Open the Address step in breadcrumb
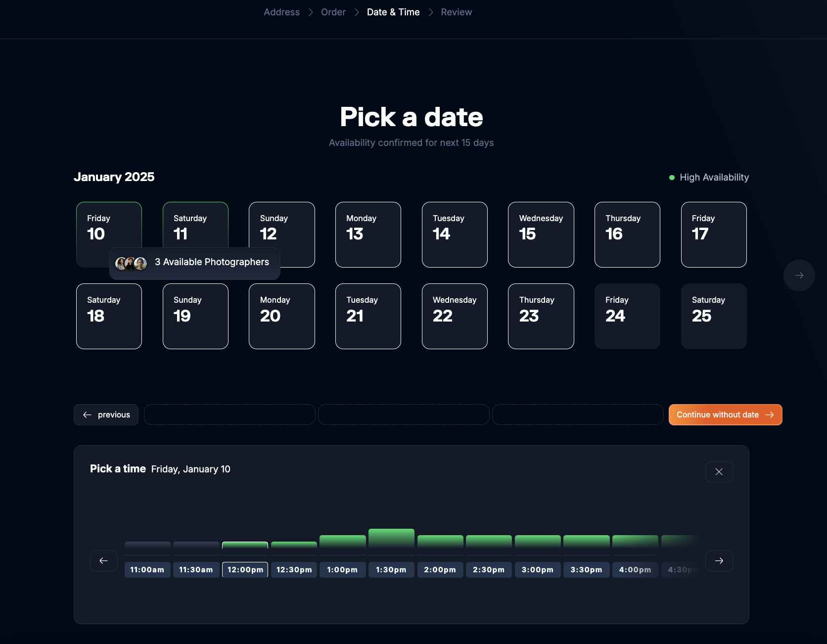 [281, 12]
